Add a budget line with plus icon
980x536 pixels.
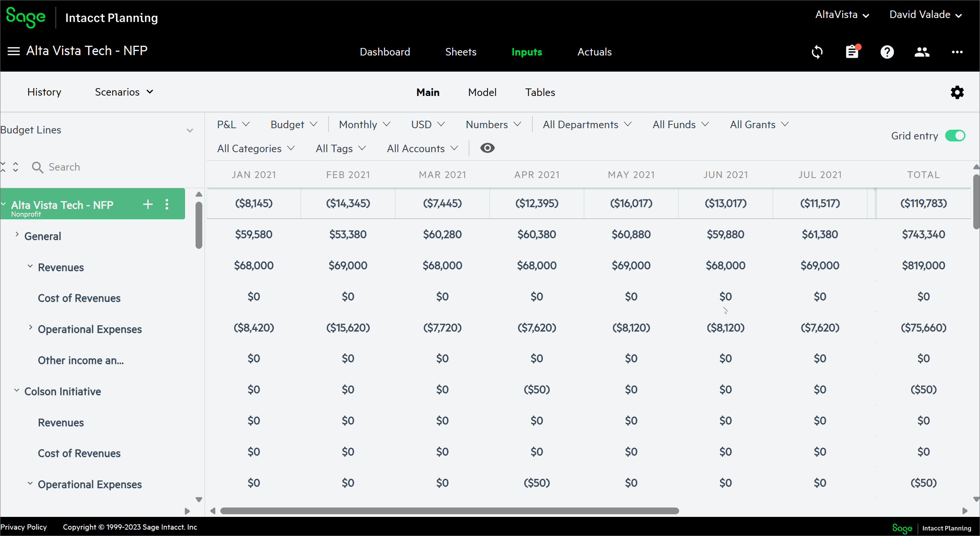pyautogui.click(x=148, y=204)
